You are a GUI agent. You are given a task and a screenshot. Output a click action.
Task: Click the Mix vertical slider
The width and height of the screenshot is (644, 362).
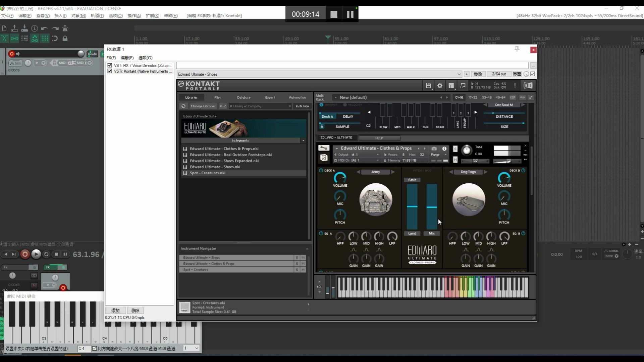(432, 206)
